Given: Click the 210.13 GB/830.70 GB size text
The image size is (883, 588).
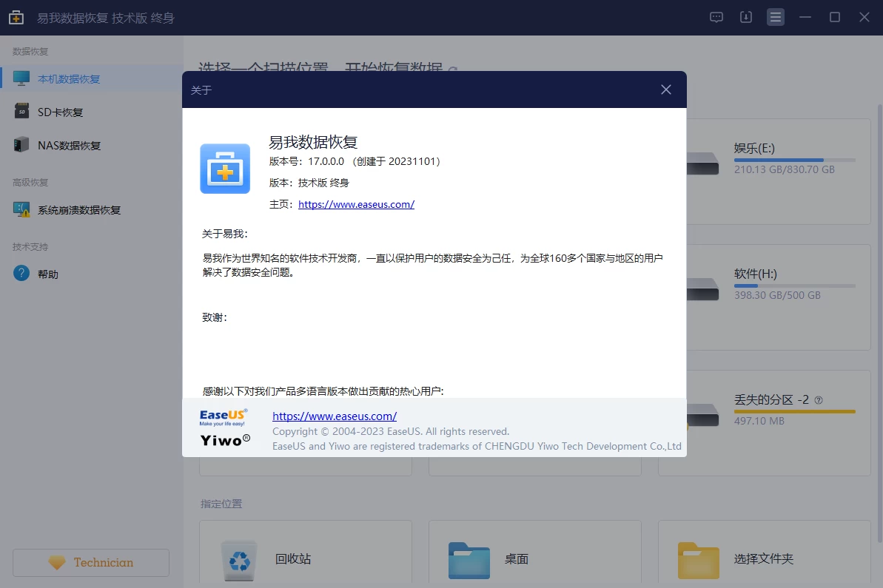Looking at the screenshot, I should [785, 169].
